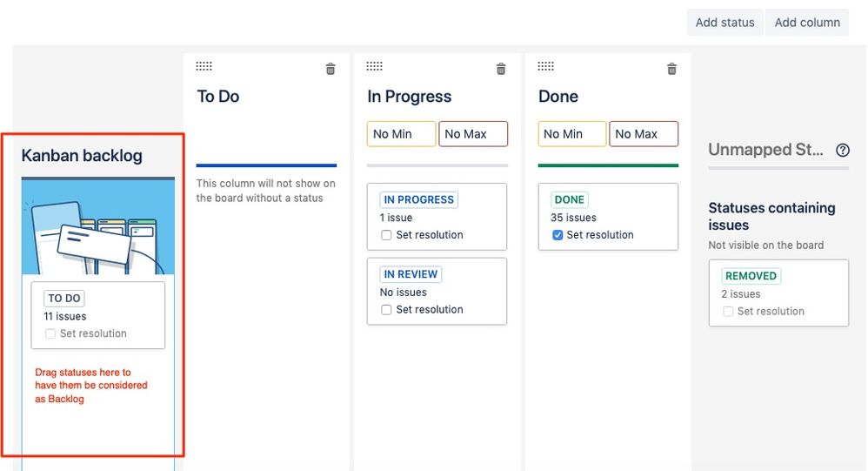Delete the To Do column with trash icon
This screenshot has height=471, width=868.
click(331, 69)
